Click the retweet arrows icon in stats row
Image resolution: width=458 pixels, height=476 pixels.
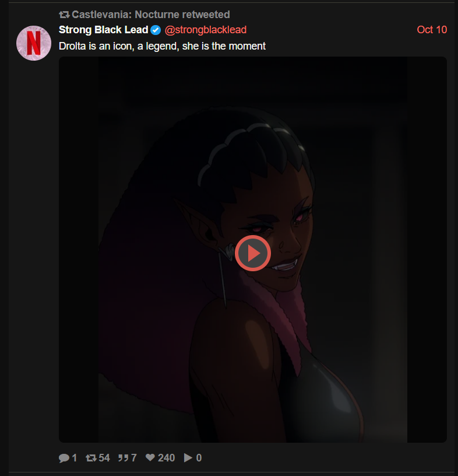[91, 458]
